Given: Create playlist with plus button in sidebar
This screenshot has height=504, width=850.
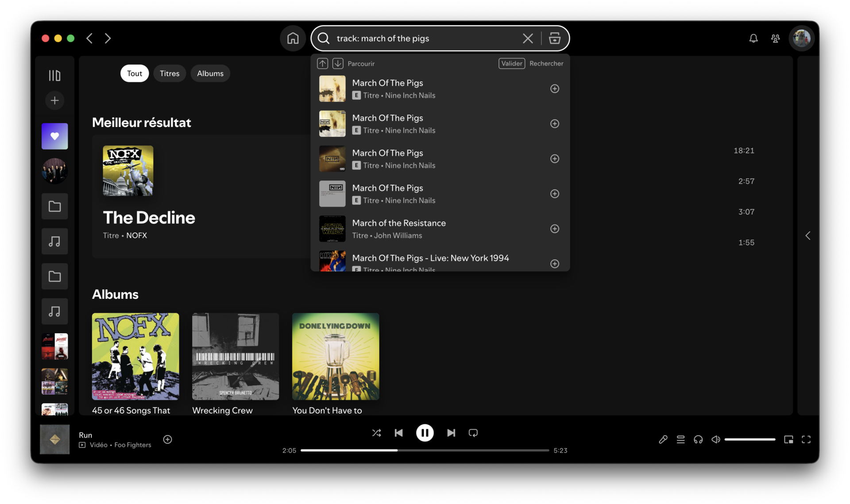Looking at the screenshot, I should click(54, 100).
